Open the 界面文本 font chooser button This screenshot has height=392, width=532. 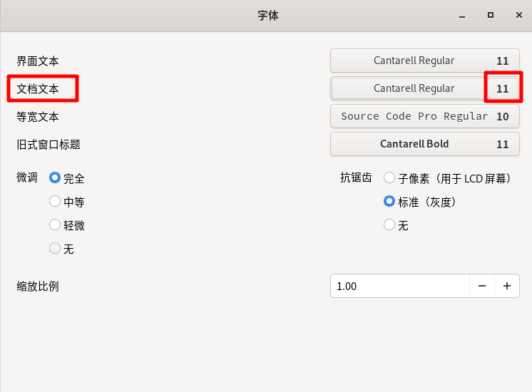point(424,61)
